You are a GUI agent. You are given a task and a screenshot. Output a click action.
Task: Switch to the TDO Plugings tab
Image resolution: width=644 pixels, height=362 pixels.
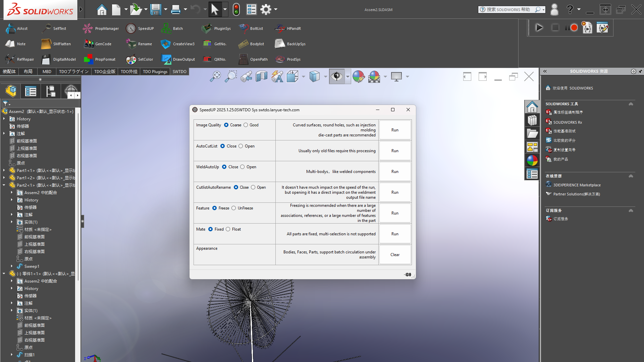point(155,71)
